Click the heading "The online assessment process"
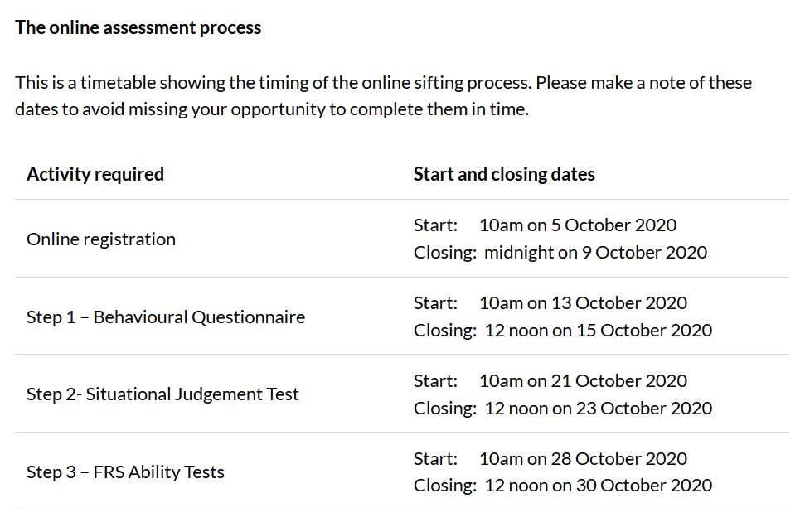Viewport: 805px width, 532px height. point(138,27)
